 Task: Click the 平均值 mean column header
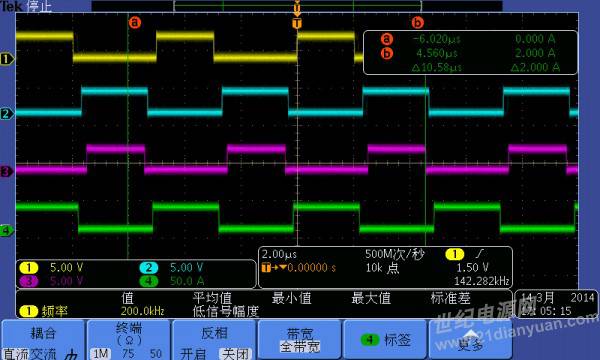coord(212,298)
